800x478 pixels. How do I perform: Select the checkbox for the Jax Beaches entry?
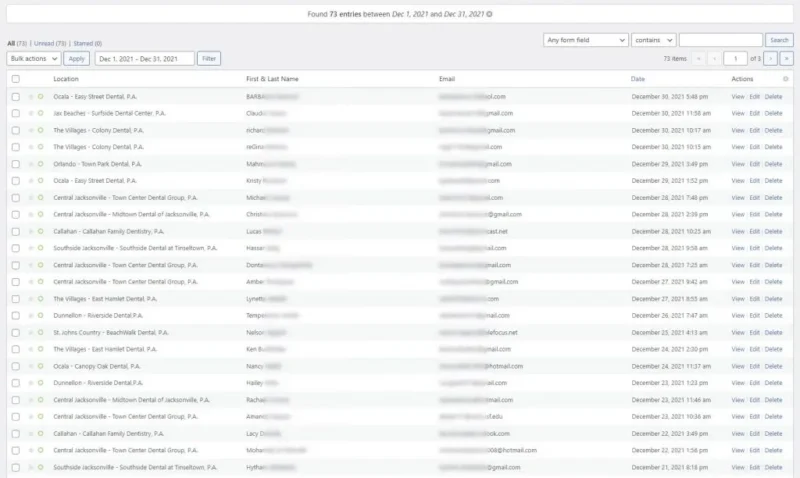[15, 114]
